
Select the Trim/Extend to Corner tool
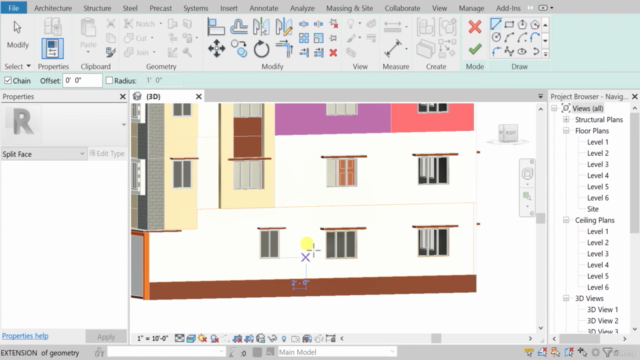click(284, 49)
